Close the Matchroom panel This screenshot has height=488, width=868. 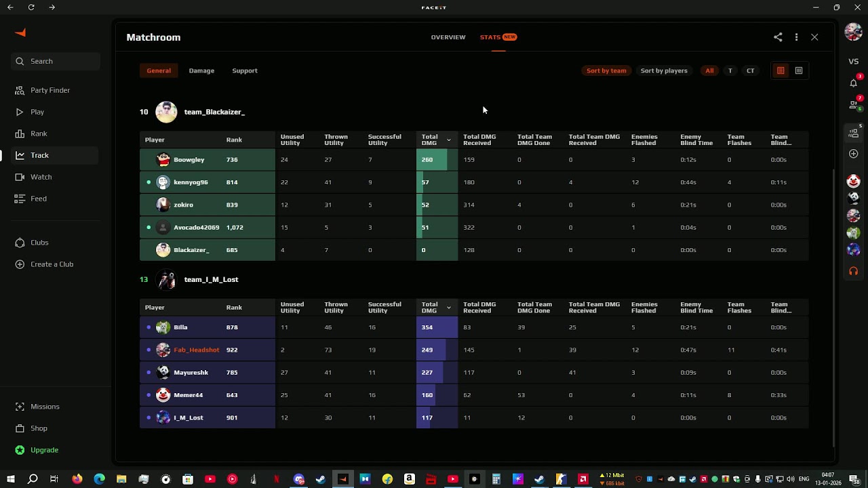pyautogui.click(x=814, y=37)
